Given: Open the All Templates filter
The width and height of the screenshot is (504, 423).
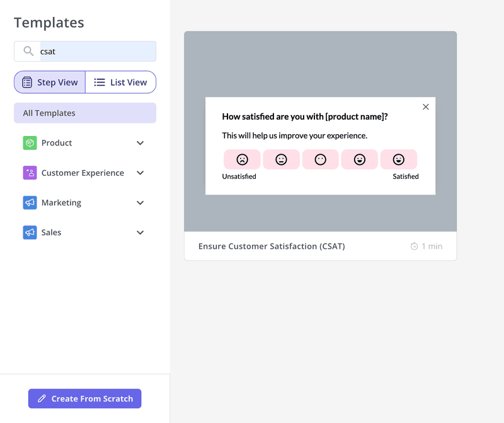Looking at the screenshot, I should point(84,113).
